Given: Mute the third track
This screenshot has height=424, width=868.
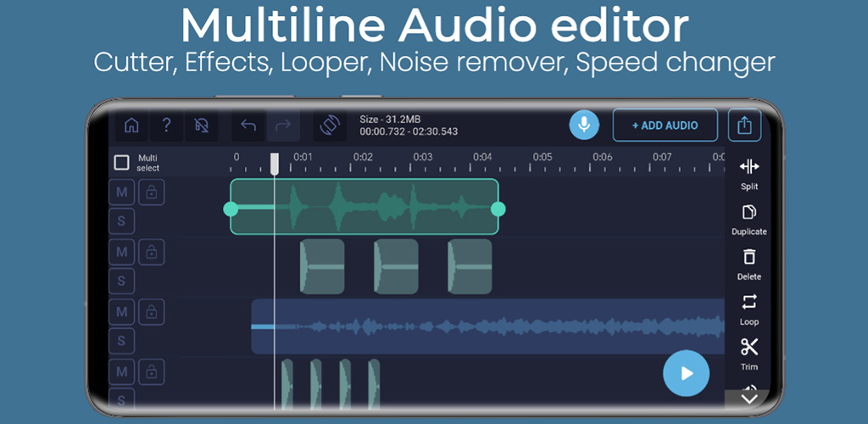Looking at the screenshot, I should point(122,312).
